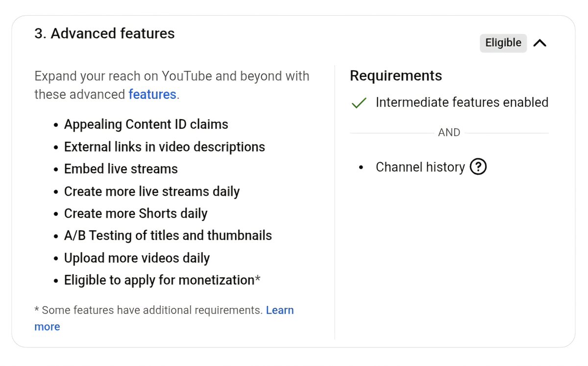This screenshot has width=588, height=366.
Task: Select 'Eligible to apply for monetization' item
Action: [x=162, y=280]
